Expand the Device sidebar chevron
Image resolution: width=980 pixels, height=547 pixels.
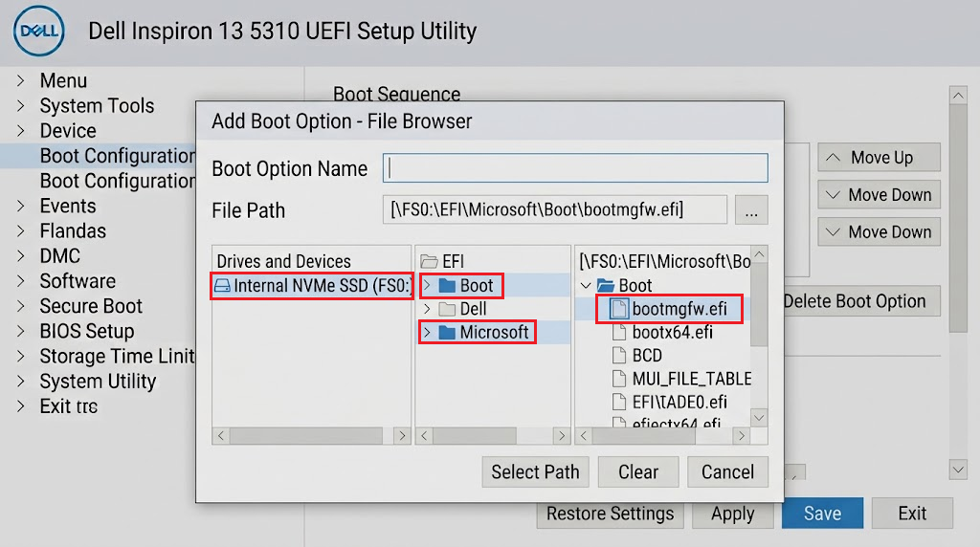point(21,130)
